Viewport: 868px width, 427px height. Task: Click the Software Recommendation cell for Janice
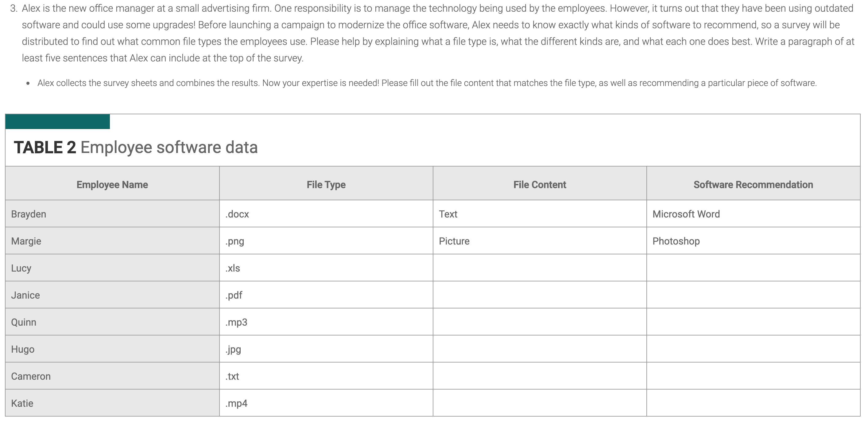(x=753, y=295)
